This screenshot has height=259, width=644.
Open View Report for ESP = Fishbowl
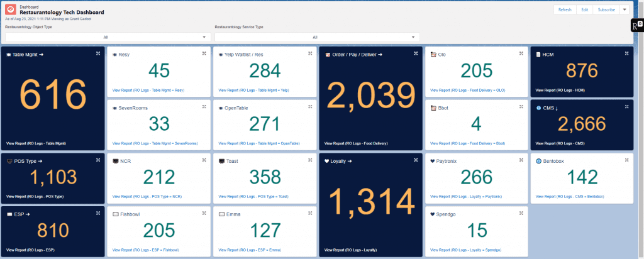point(145,250)
